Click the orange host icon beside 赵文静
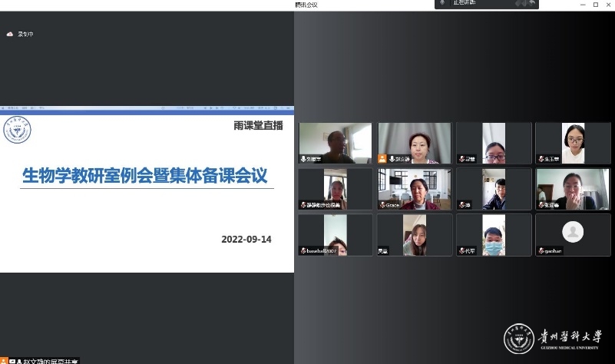This screenshot has width=615, height=364. [382, 159]
